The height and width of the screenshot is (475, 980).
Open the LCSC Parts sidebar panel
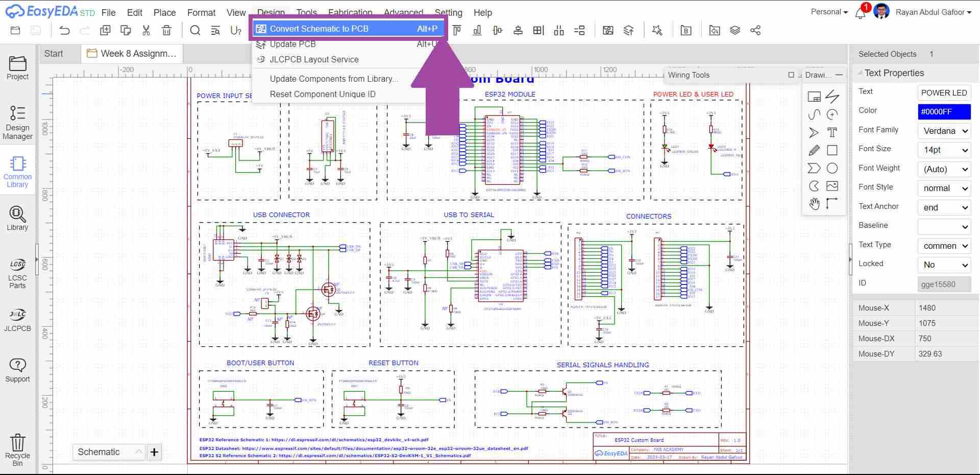point(17,273)
